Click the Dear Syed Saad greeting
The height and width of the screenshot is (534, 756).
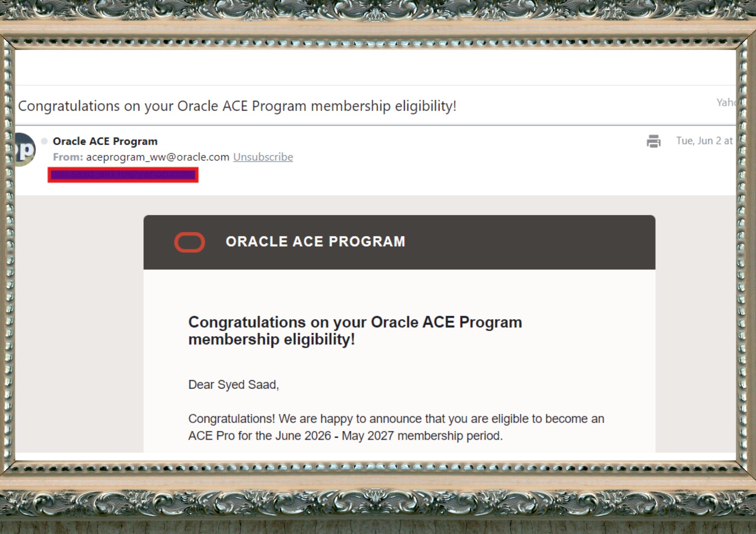tap(234, 384)
